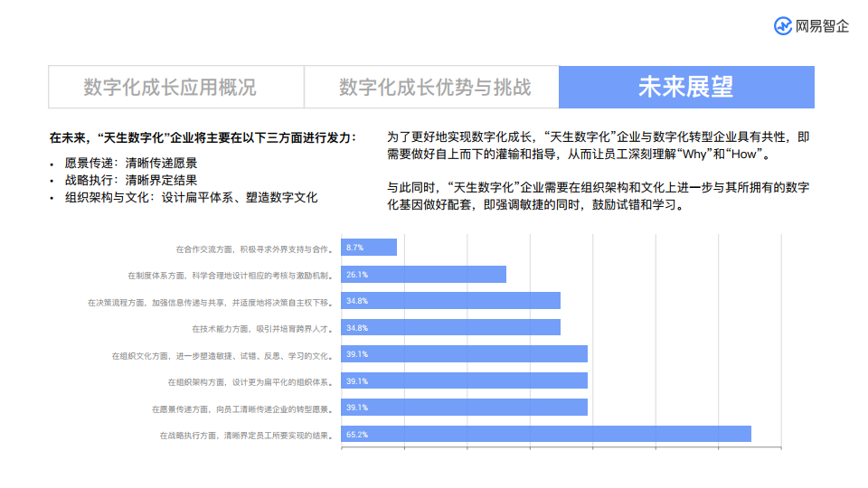Select the 组织架构与文化 bullet item
The height and width of the screenshot is (488, 868).
191,197
